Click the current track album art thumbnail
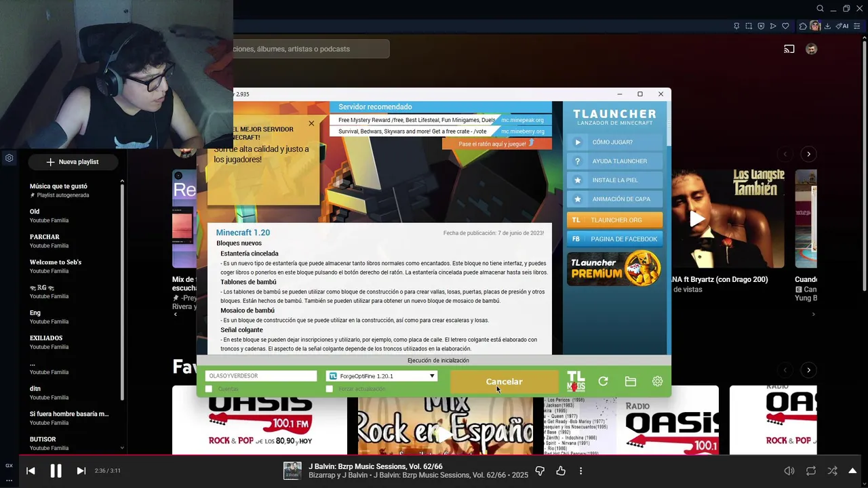This screenshot has height=488, width=868. tap(292, 470)
